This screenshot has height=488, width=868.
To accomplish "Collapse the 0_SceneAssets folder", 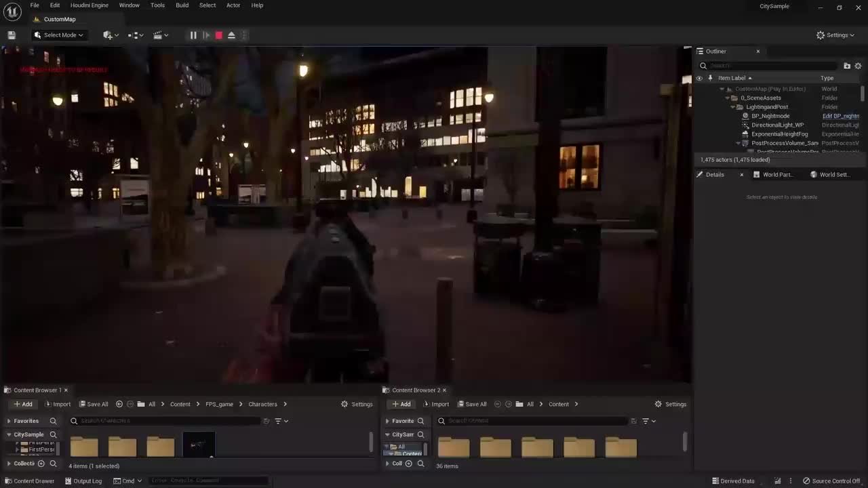I will pos(727,98).
